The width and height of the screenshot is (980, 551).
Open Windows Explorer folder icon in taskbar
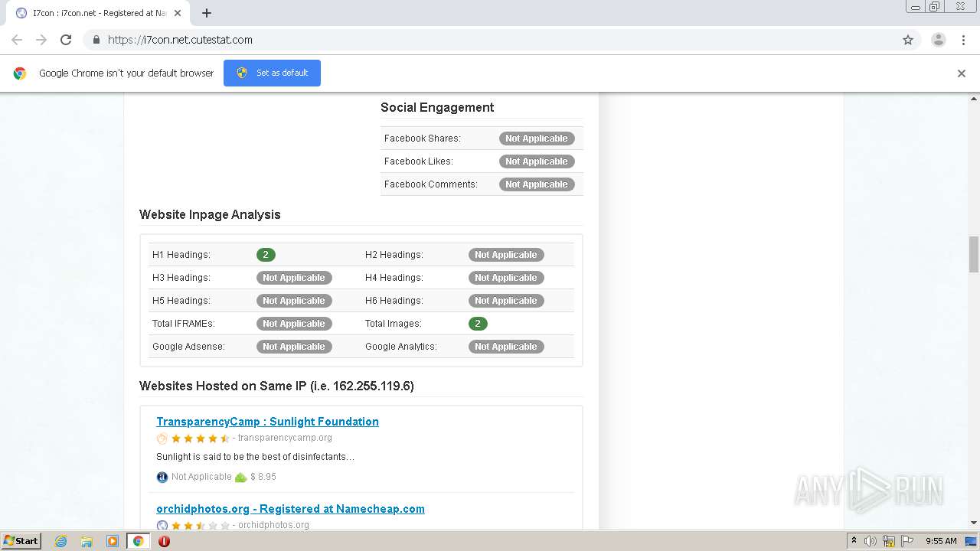pyautogui.click(x=87, y=541)
